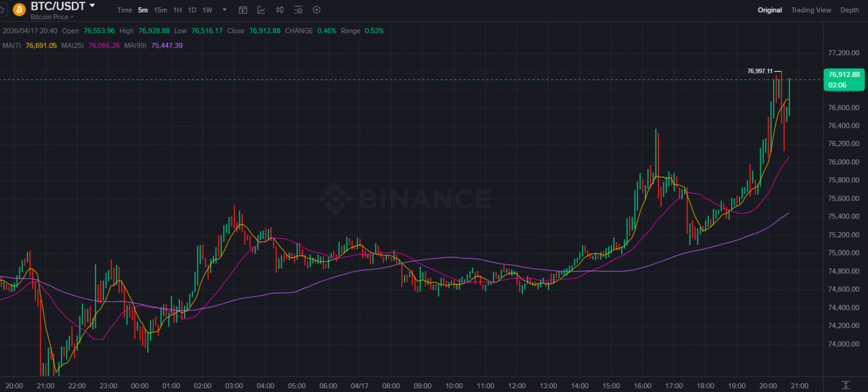Open the calendar date-jump icon

(x=243, y=10)
